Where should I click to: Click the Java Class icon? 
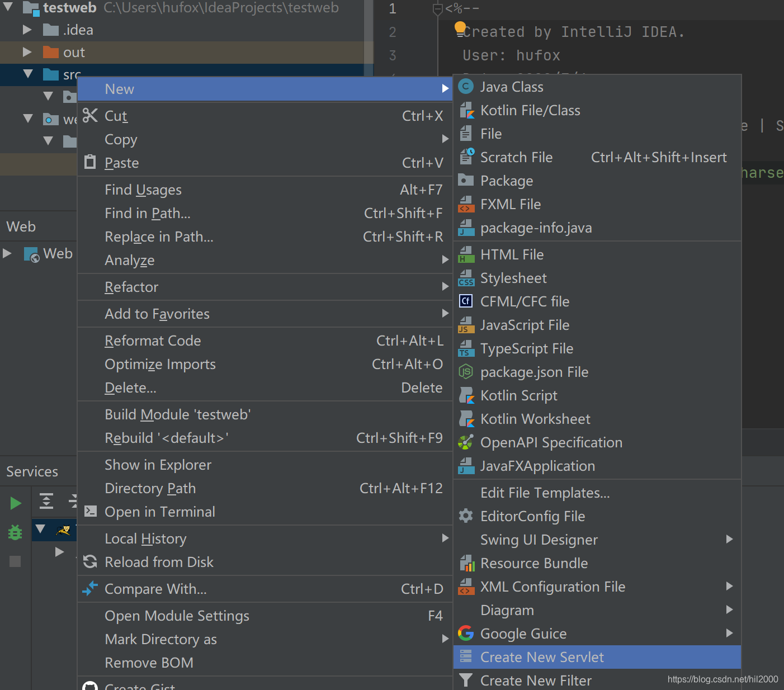click(x=466, y=87)
